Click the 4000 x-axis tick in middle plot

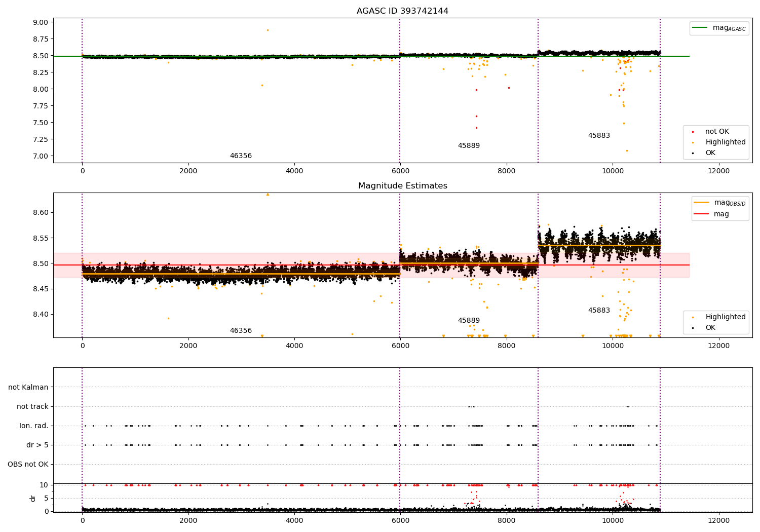pos(294,346)
